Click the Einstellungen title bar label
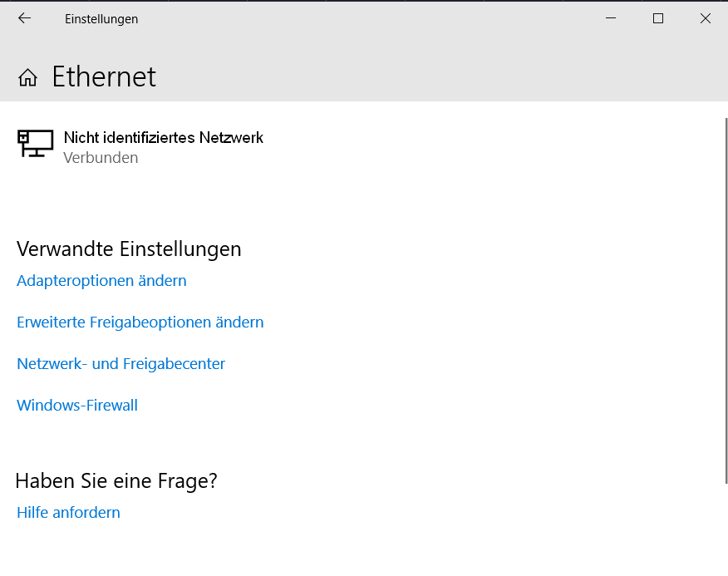 101,19
